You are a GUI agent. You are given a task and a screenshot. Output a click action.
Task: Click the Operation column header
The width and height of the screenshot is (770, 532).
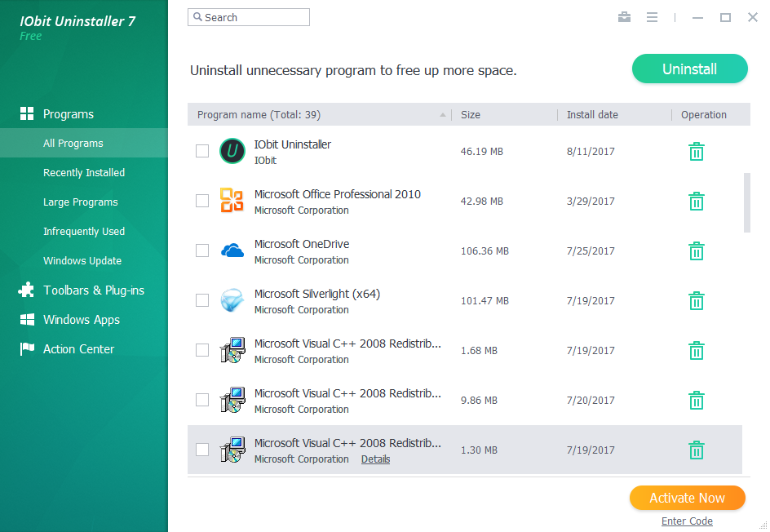[x=710, y=114]
